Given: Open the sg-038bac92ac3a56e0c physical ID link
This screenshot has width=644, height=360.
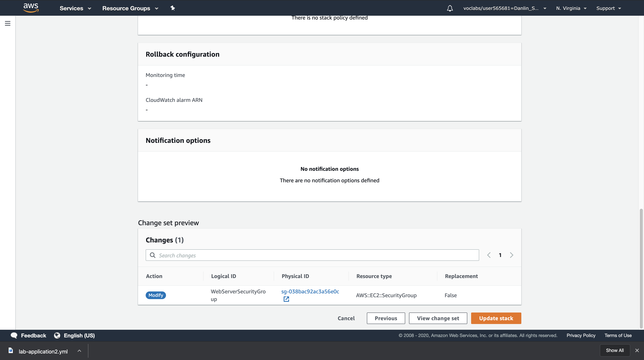Looking at the screenshot, I should click(310, 292).
